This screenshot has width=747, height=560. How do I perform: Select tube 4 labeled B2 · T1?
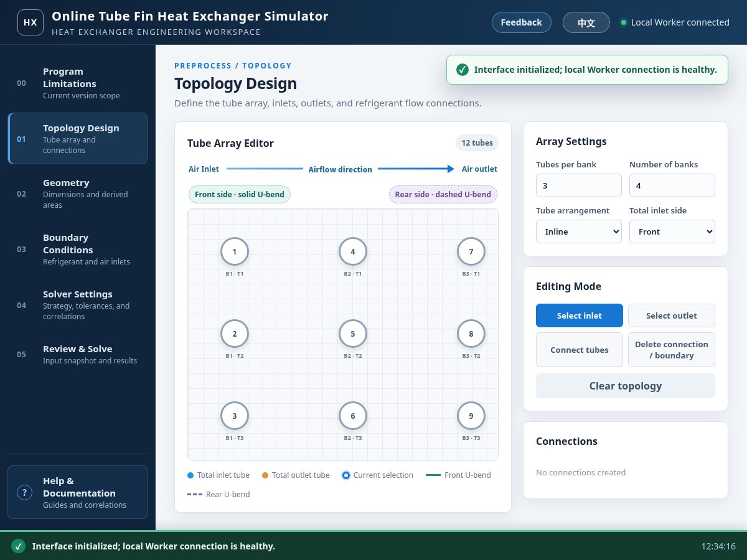pos(353,251)
